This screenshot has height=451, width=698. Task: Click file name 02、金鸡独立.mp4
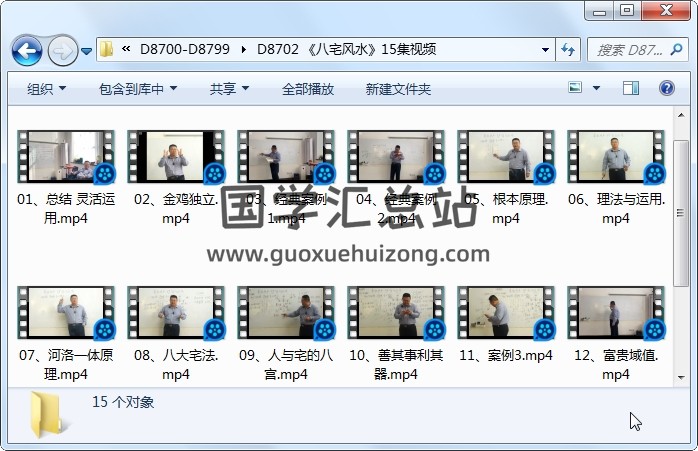point(176,208)
